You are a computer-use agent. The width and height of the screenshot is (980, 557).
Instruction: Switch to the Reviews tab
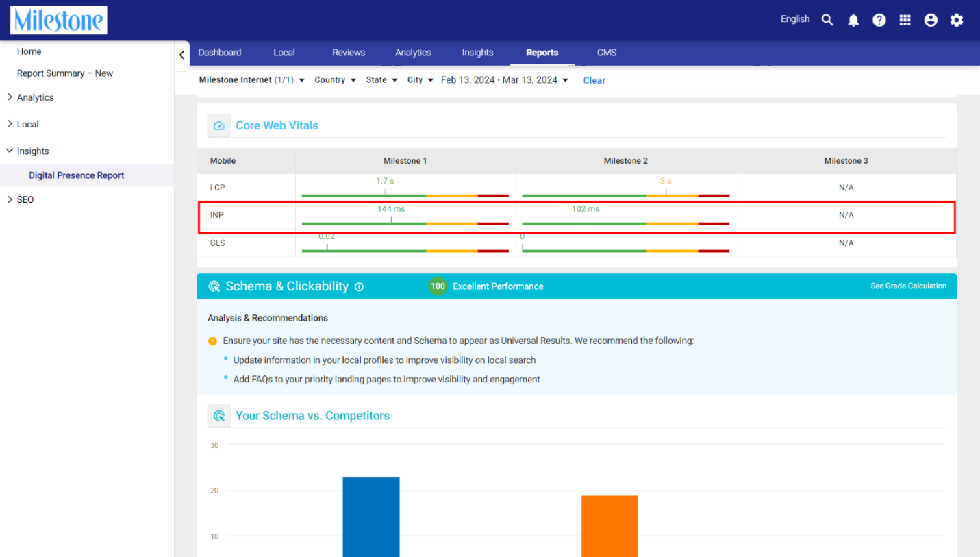click(349, 53)
